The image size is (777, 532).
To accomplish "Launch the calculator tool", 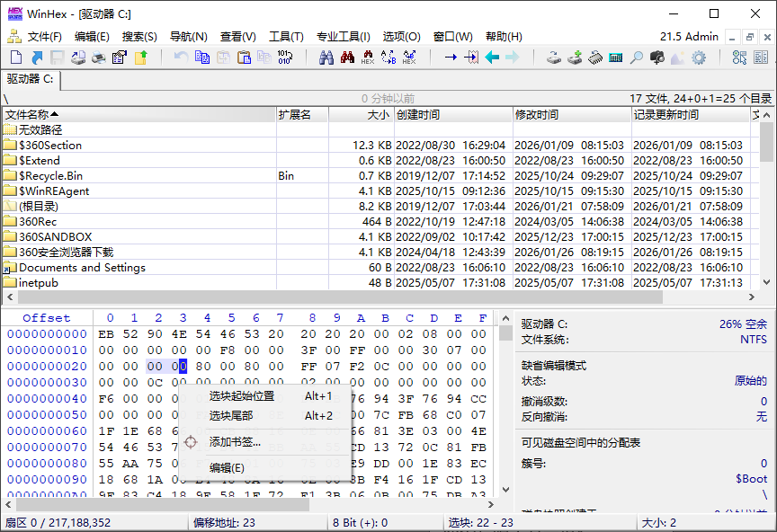I will [x=614, y=57].
